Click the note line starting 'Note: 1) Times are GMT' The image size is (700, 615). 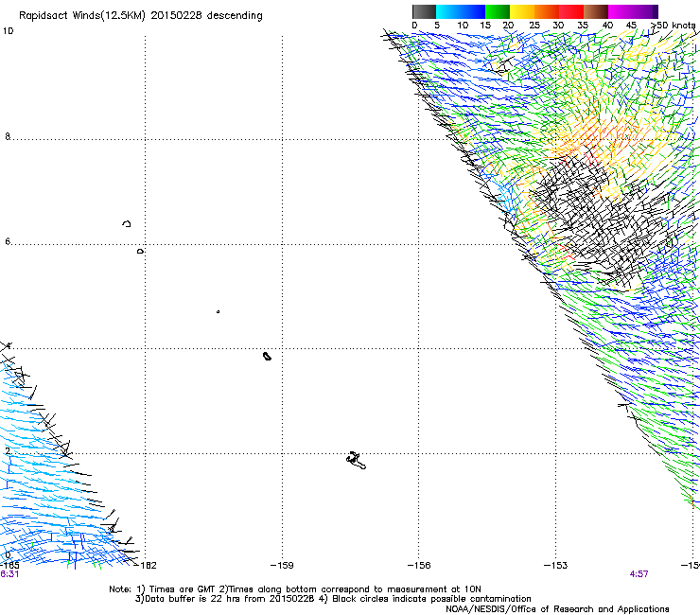[x=294, y=589]
